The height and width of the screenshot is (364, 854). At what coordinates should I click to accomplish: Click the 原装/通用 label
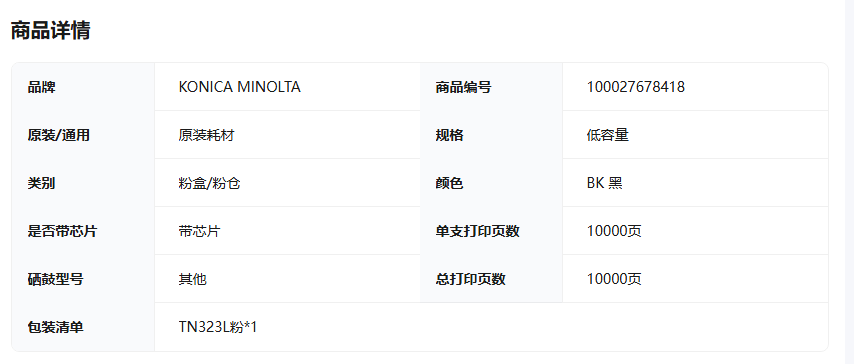pos(58,135)
